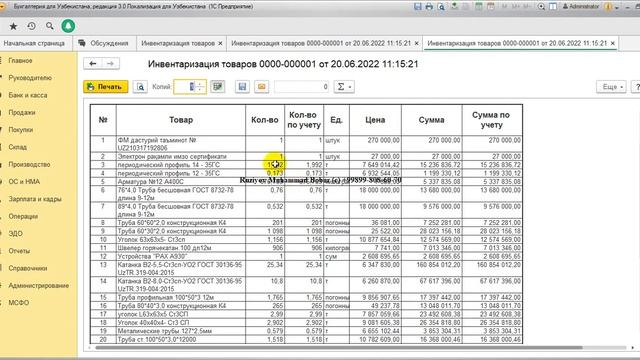Open the Sigma sum dropdown

(344, 87)
